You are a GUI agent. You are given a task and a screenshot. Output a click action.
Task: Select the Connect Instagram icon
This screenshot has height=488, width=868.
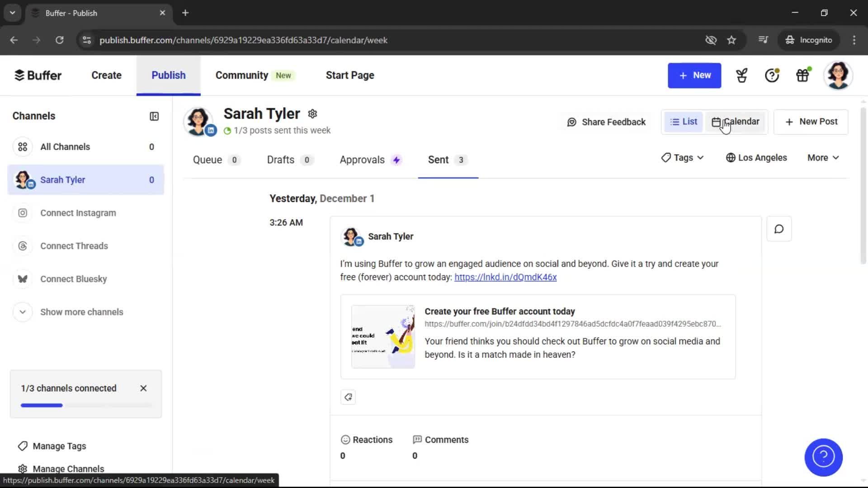22,213
